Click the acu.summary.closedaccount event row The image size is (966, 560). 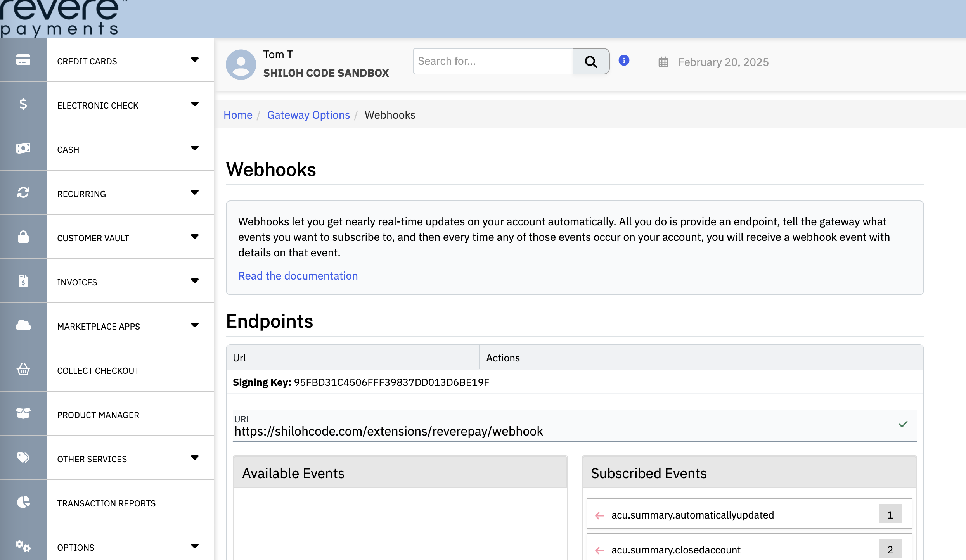click(x=750, y=547)
